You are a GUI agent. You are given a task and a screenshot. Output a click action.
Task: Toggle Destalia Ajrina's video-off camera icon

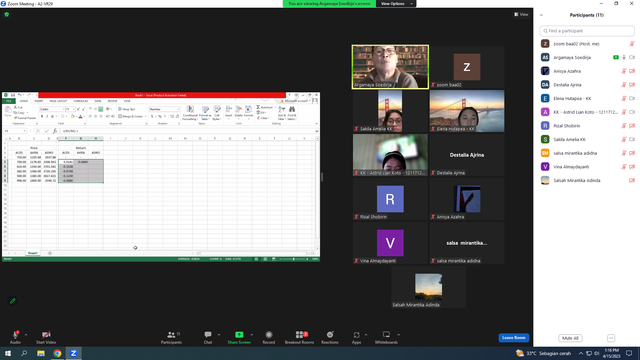click(x=632, y=85)
